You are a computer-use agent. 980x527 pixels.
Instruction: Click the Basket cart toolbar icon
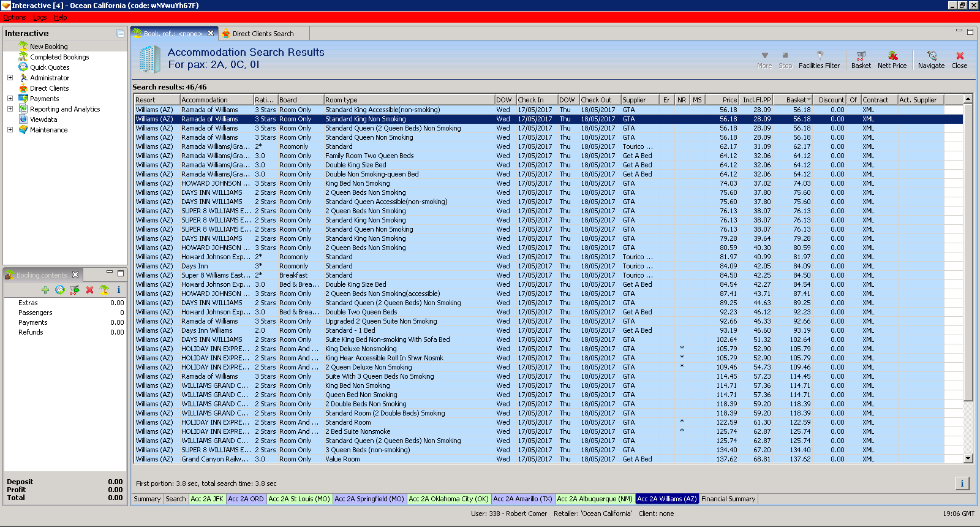click(x=861, y=59)
